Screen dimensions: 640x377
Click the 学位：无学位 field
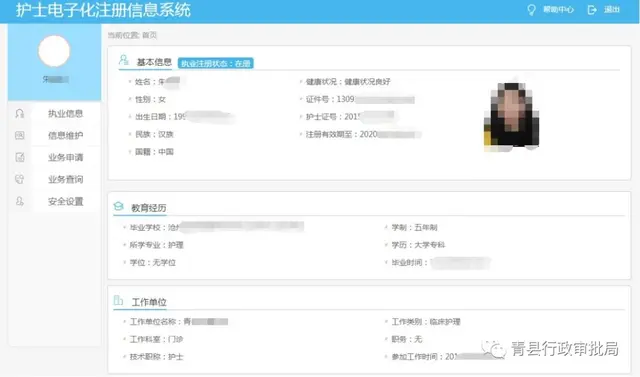153,262
